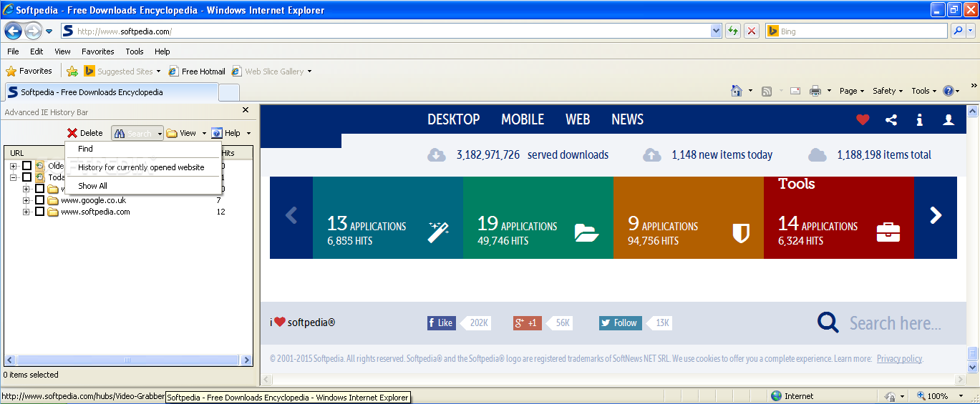Click next arrow on category carousel
Image resolution: width=980 pixels, height=404 pixels.
pos(936,215)
